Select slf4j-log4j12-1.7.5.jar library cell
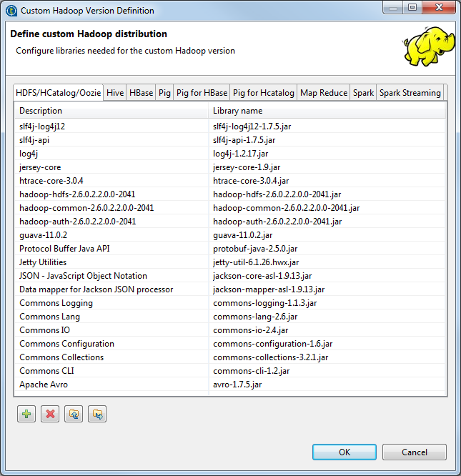Screen dimensions: 461x476 (252, 127)
